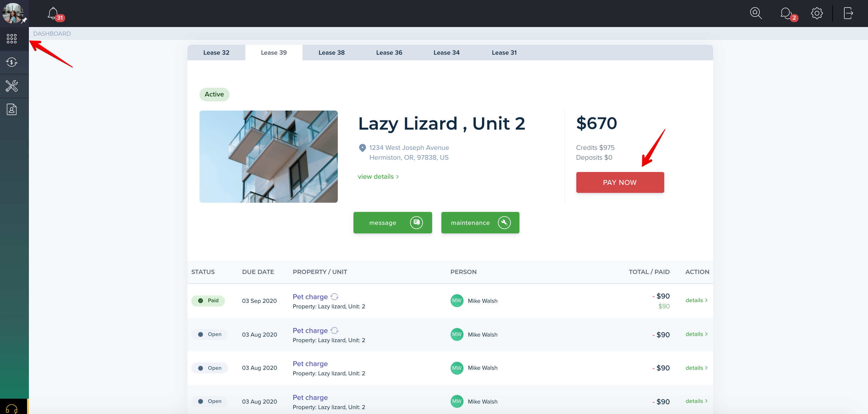Click the green message button
868x414 pixels.
point(392,222)
